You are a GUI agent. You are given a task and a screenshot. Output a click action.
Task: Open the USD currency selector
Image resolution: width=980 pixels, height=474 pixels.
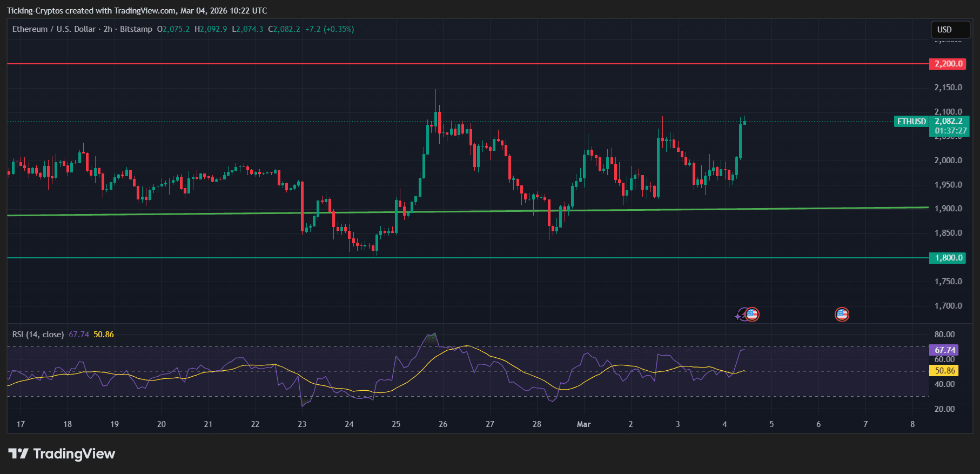(950, 30)
